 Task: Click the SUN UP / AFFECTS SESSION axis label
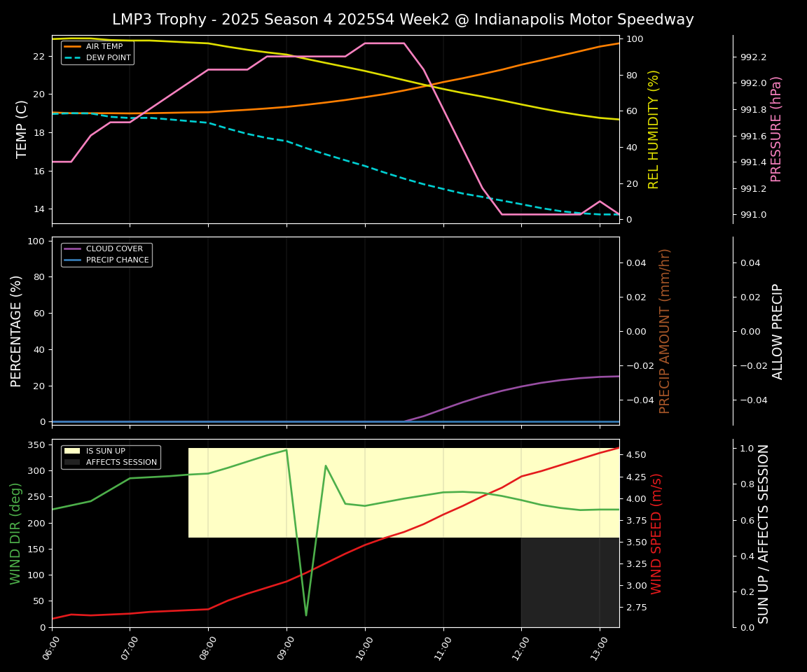pos(764,533)
